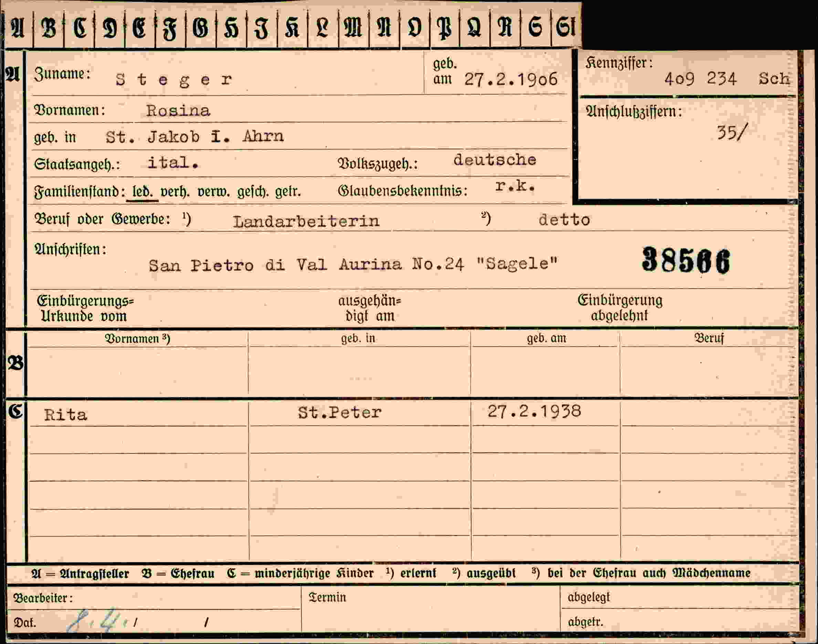Viewport: 818px width, 644px height.
Task: Pick the index tab letter P
Action: 444,29
